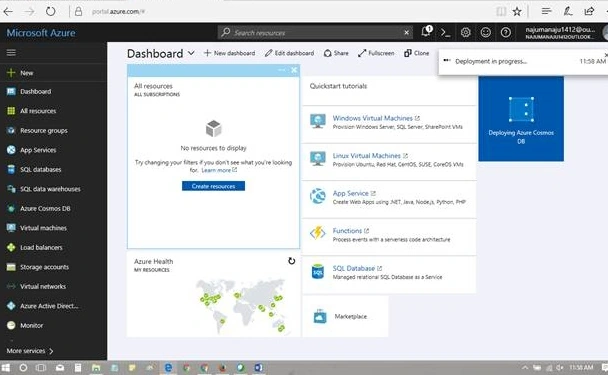
Task: Expand the Dashboard title dropdown
Action: pos(191,53)
